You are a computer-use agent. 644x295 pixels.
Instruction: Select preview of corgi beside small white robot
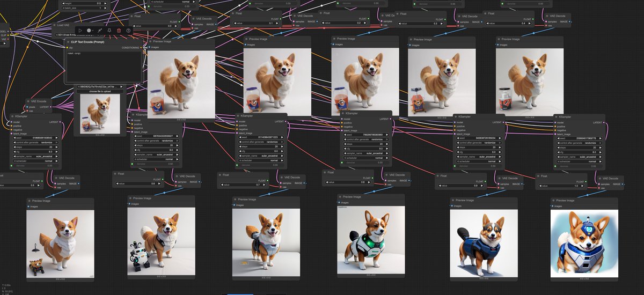click(x=161, y=241)
